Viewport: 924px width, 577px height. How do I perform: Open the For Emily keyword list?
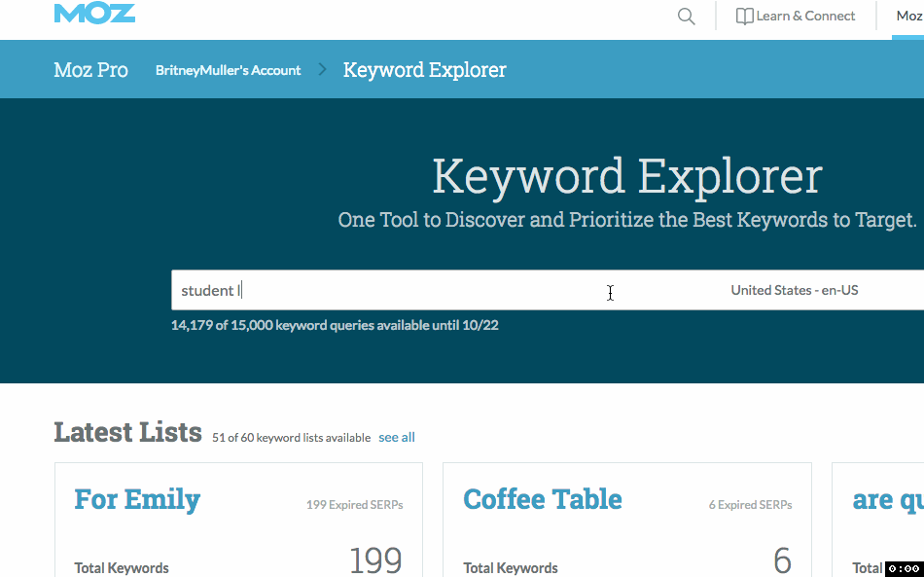tap(136, 499)
